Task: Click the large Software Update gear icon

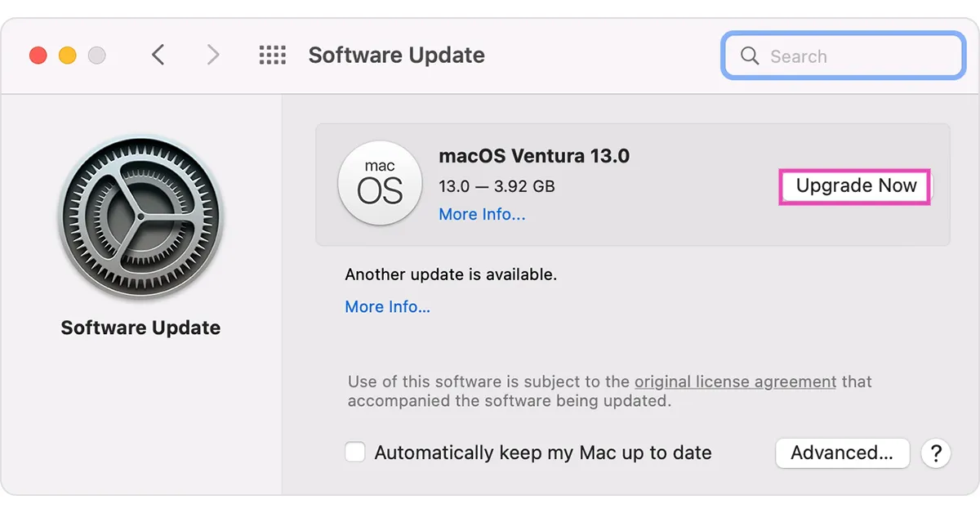Action: coord(140,217)
